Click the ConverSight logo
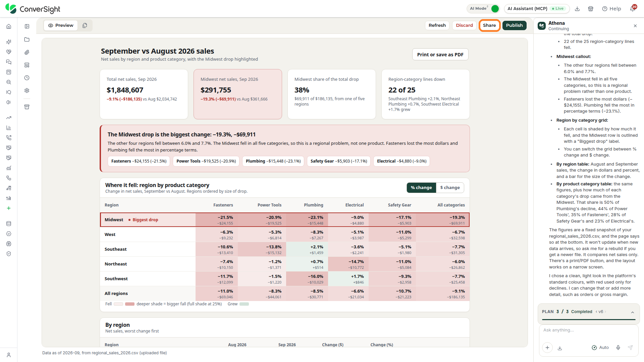 coord(33,9)
